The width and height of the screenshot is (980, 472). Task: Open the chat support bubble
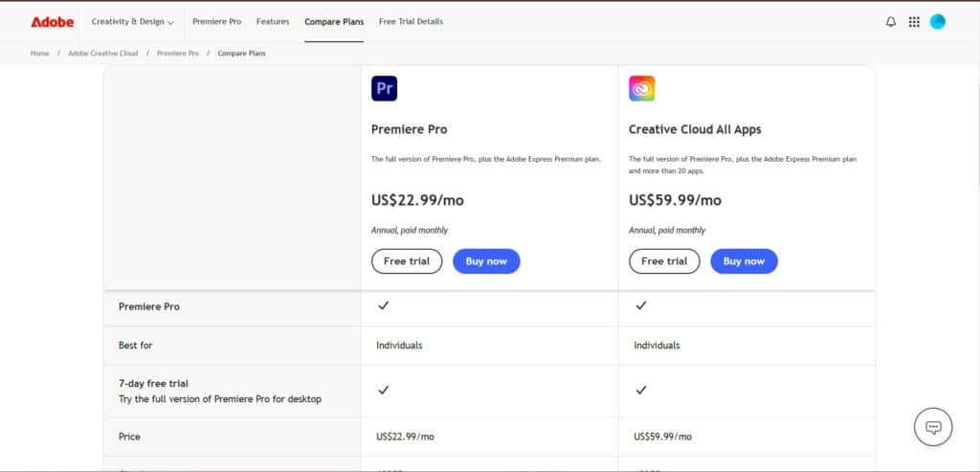click(x=933, y=427)
